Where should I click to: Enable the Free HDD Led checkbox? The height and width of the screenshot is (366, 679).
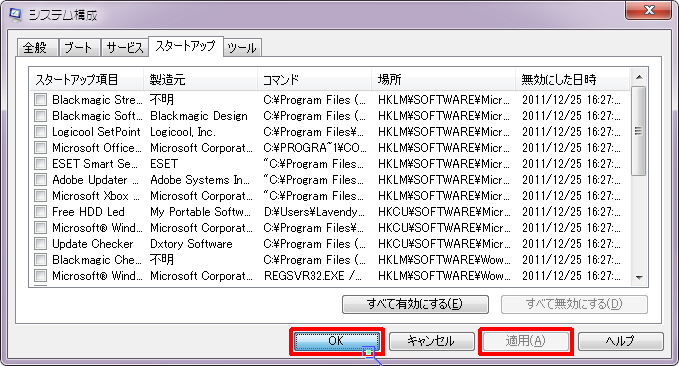click(41, 212)
